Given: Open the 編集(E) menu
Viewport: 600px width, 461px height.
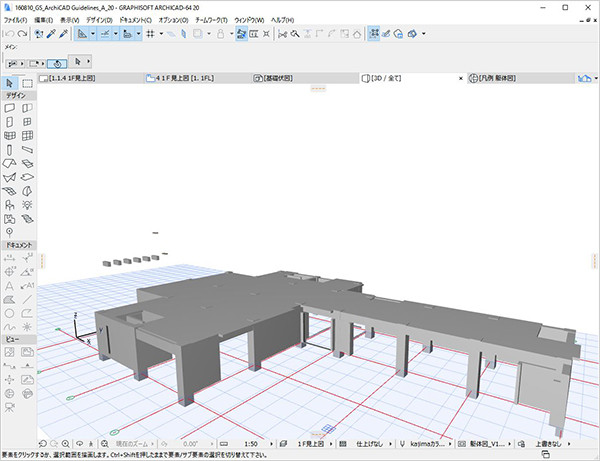Looking at the screenshot, I should tap(43, 20).
